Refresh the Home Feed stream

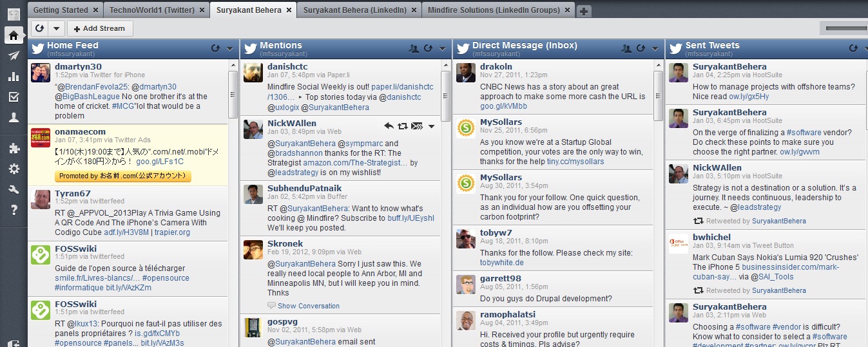click(216, 48)
